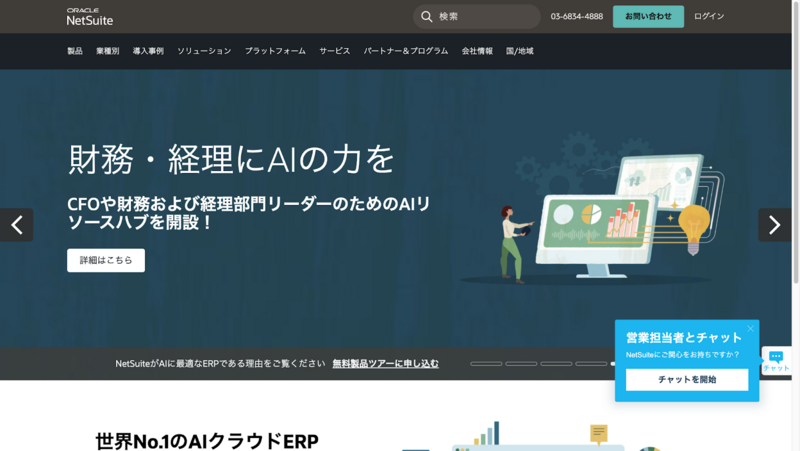Open the 導入事例 menu
The height and width of the screenshot is (451, 800).
pos(148,51)
